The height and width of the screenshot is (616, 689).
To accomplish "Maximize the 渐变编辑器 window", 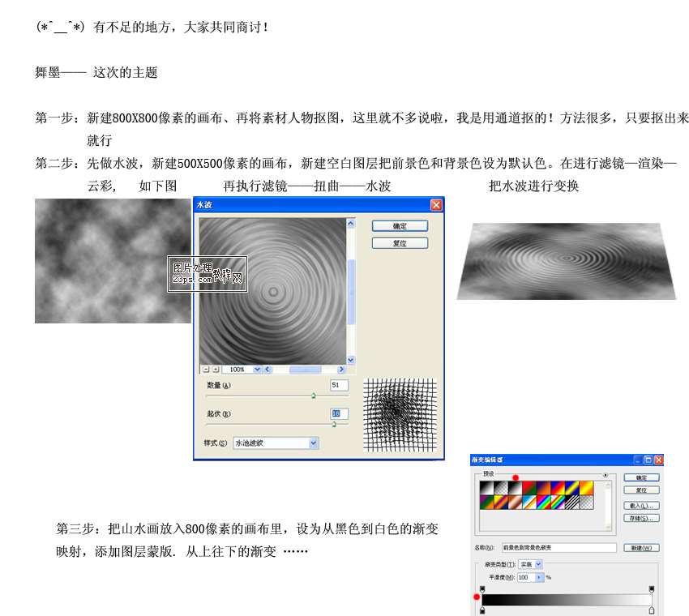I will pyautogui.click(x=648, y=460).
